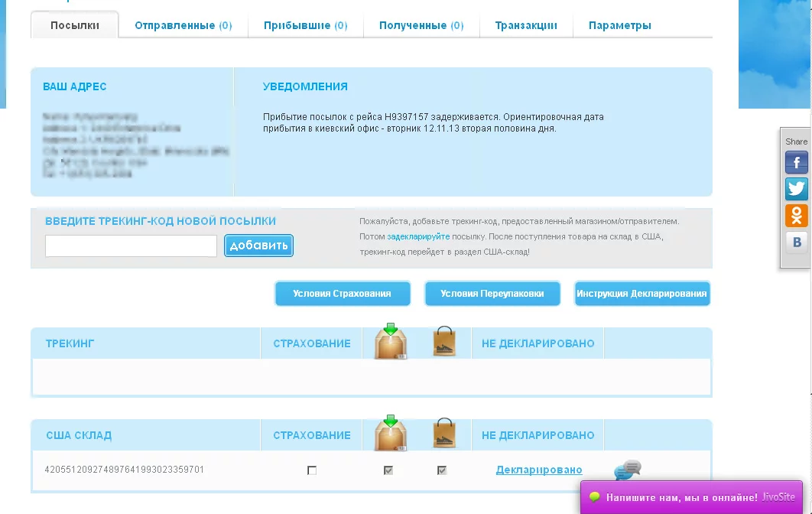The height and width of the screenshot is (514, 812).
Task: Share via Odnoklassniki icon
Action: (x=796, y=215)
